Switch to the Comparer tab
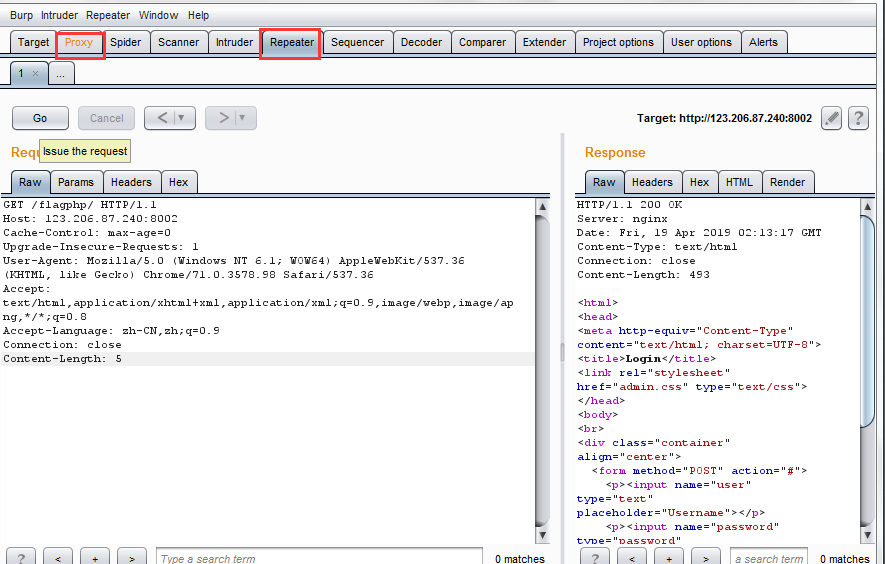The image size is (885, 564). point(483,42)
